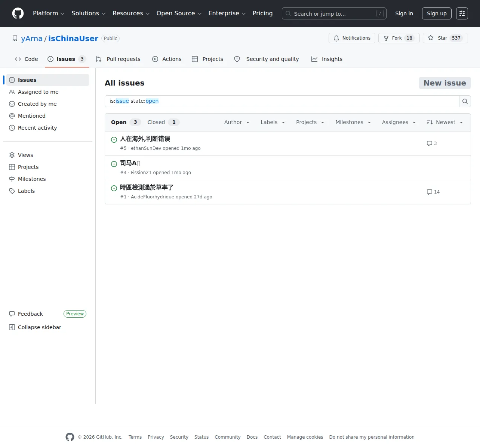The width and height of the screenshot is (480, 448).
Task: Open Security and quality tab
Action: pos(267,59)
